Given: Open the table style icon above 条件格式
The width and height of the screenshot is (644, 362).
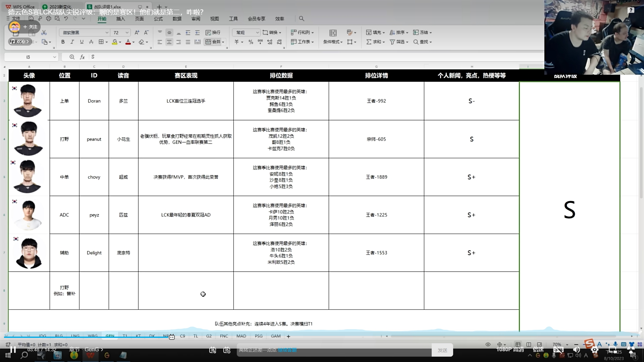Looking at the screenshot, I should tap(333, 33).
